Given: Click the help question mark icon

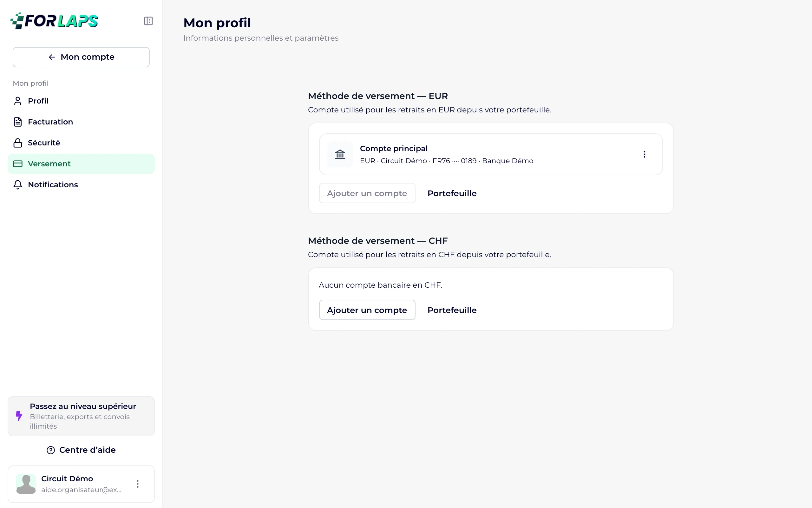Looking at the screenshot, I should 51,450.
